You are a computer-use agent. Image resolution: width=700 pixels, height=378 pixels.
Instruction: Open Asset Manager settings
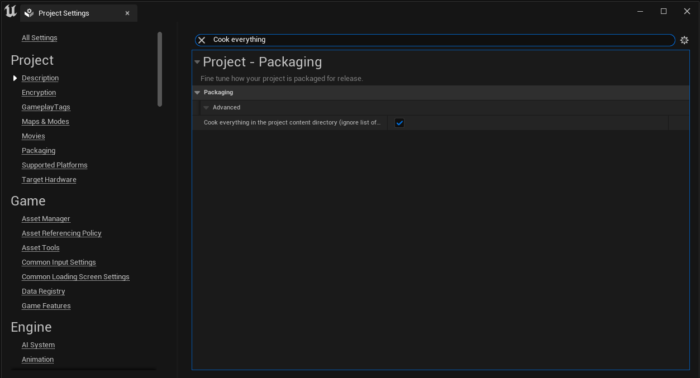46,219
